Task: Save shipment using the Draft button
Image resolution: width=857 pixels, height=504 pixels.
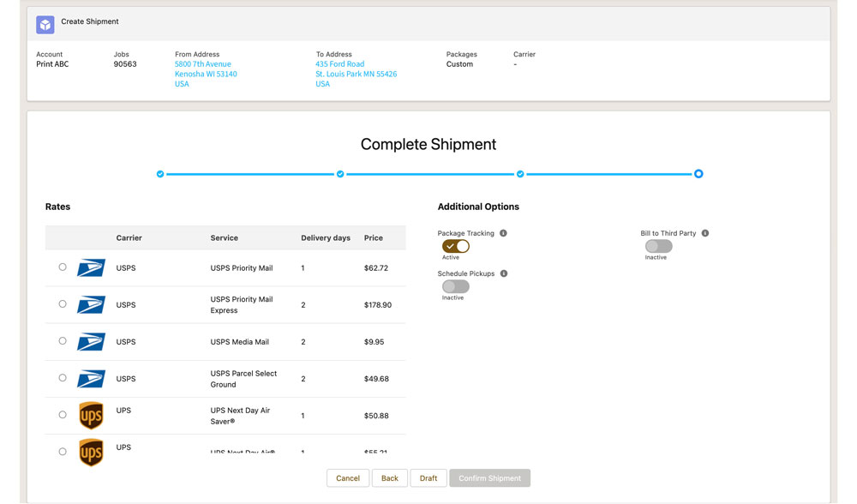Action: (428, 478)
